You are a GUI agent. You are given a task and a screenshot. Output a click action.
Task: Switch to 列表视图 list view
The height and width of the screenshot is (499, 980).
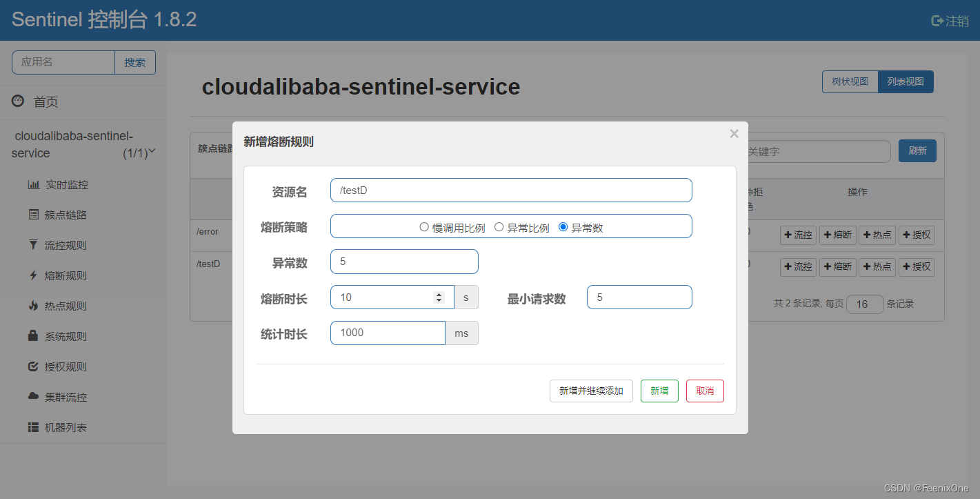pyautogui.click(x=906, y=81)
